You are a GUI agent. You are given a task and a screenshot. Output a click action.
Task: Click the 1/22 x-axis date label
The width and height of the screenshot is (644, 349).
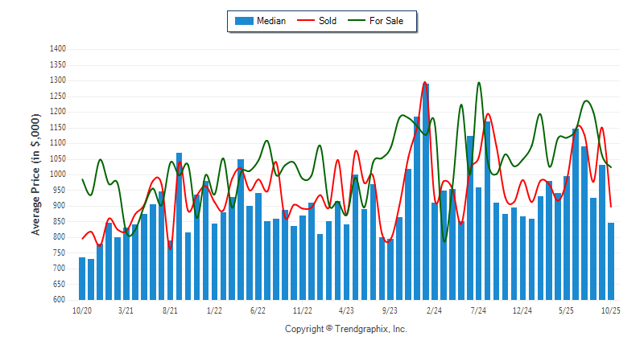pyautogui.click(x=214, y=310)
